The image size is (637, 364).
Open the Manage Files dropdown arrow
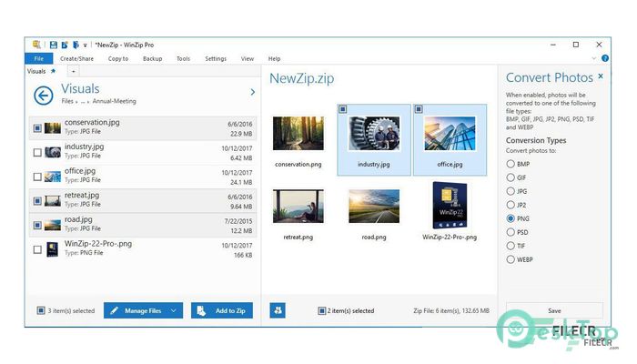pos(174,310)
